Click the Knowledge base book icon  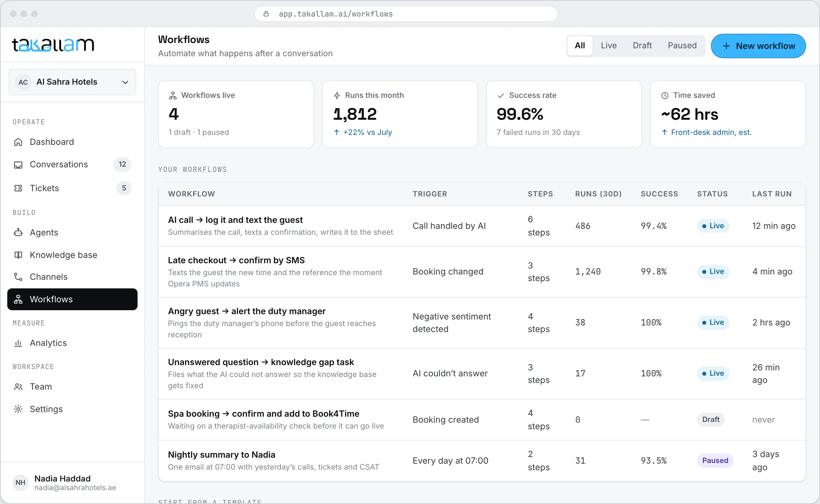[x=18, y=255]
